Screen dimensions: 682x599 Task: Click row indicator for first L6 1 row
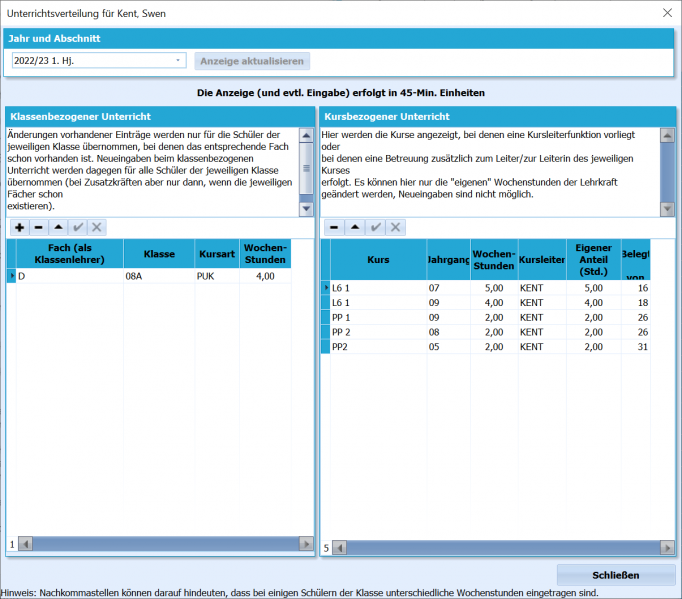(326, 288)
